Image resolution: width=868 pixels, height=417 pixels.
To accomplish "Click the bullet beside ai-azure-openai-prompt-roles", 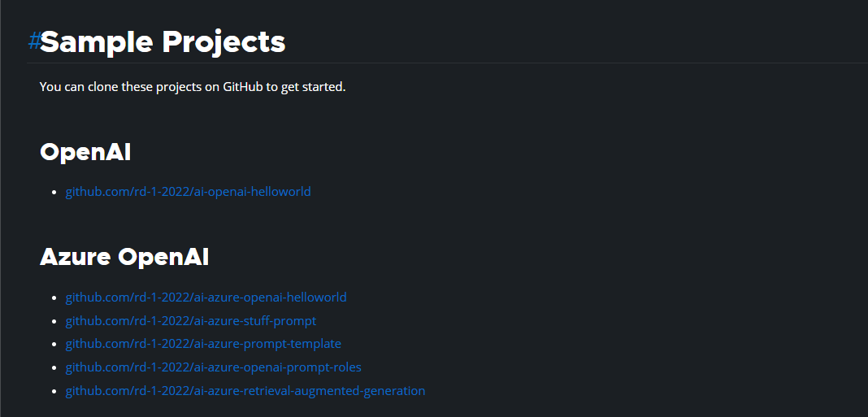I will 54,368.
